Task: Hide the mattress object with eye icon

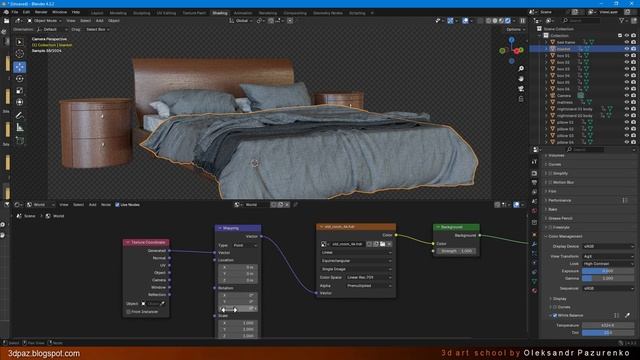Action: [x=627, y=102]
